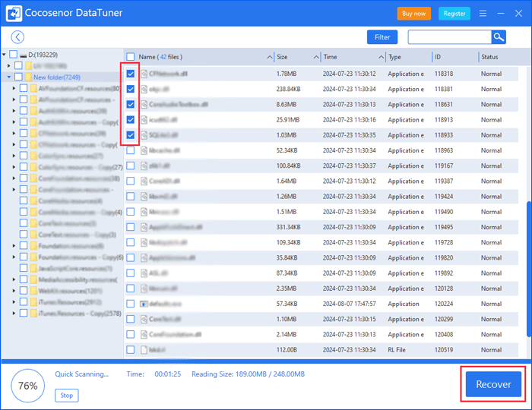
Task: Click file icon of row ID 118318
Action: pyautogui.click(x=144, y=74)
